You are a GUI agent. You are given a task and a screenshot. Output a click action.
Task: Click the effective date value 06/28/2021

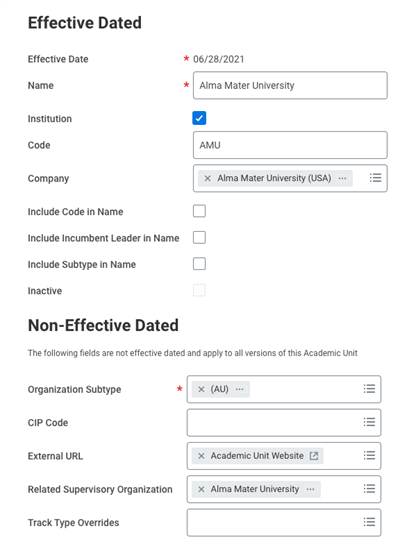click(218, 59)
